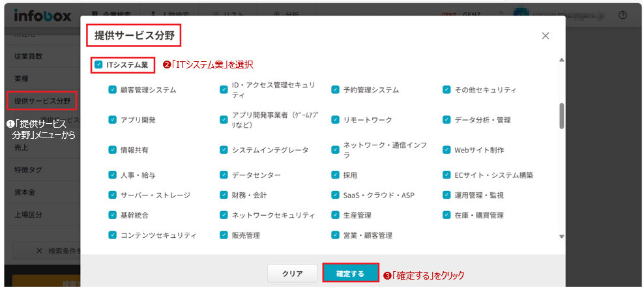Click the dialog scrollbar thumb
The height and width of the screenshot is (290, 644).
pyautogui.click(x=561, y=116)
